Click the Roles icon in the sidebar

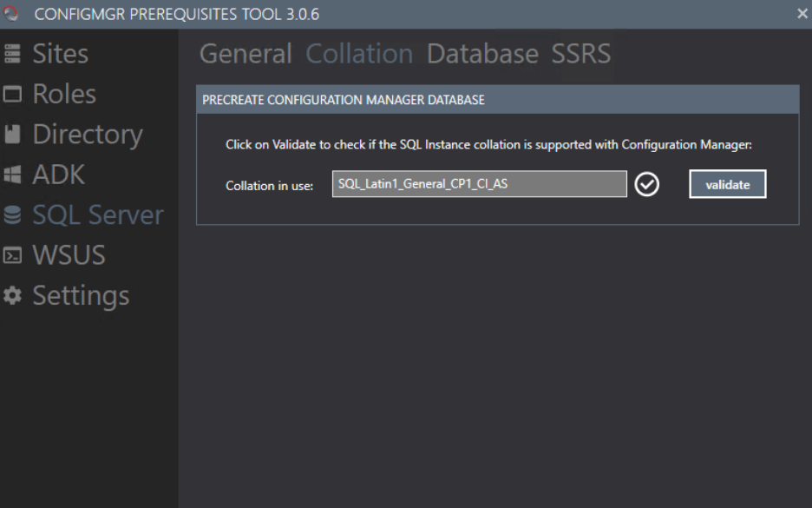(15, 93)
